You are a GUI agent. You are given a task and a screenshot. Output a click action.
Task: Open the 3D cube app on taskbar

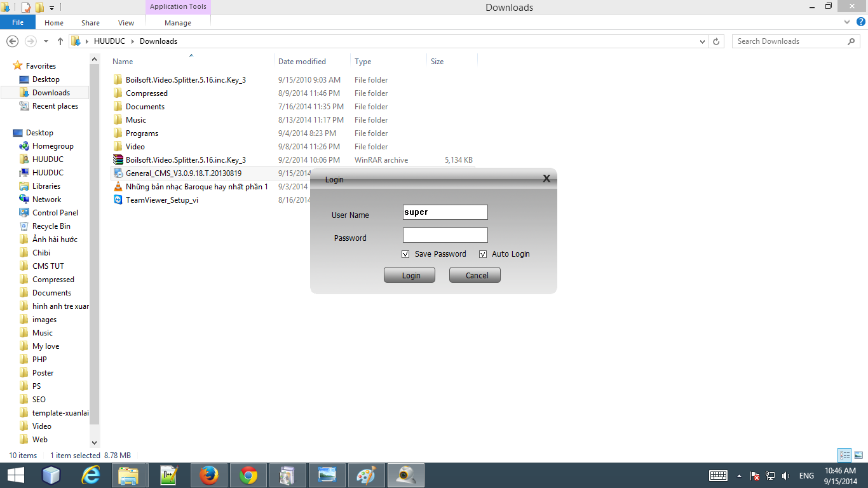tap(51, 475)
